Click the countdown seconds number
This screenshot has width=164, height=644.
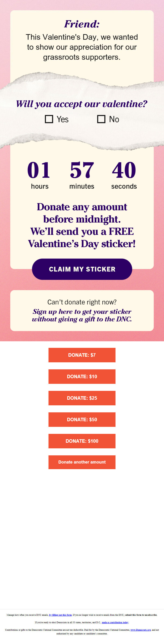[124, 170]
